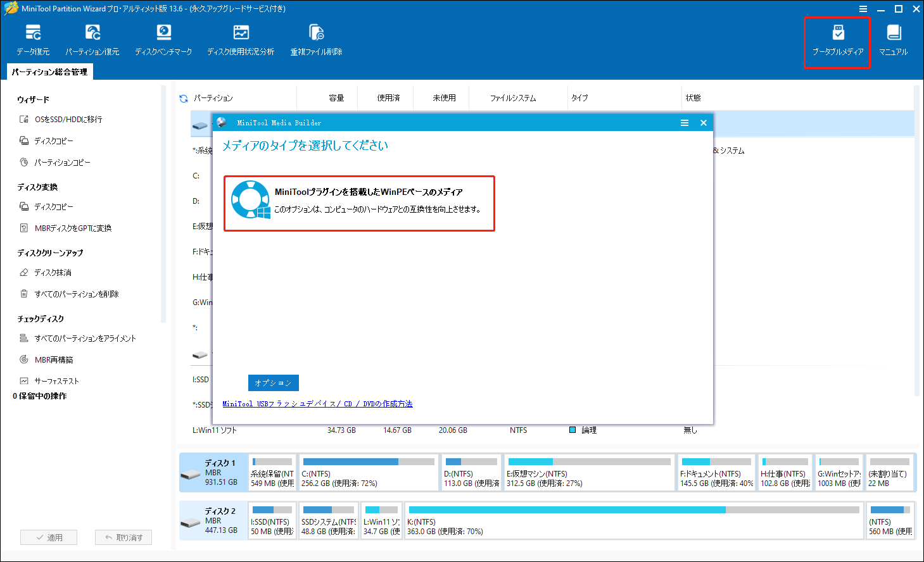Select 系統保留 549 MB partition block

(272, 473)
